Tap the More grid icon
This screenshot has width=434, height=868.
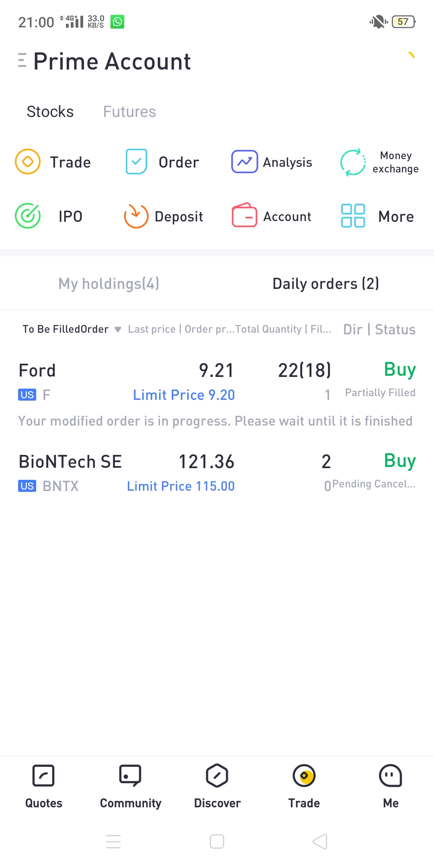[353, 216]
